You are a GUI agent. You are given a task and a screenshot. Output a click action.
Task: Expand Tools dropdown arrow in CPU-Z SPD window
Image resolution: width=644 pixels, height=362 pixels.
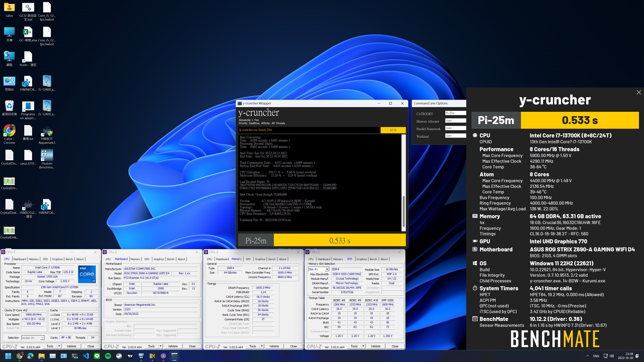click(363, 346)
